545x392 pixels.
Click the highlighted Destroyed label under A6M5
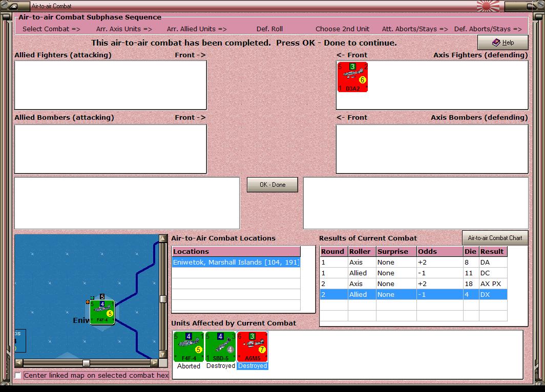pyautogui.click(x=253, y=366)
